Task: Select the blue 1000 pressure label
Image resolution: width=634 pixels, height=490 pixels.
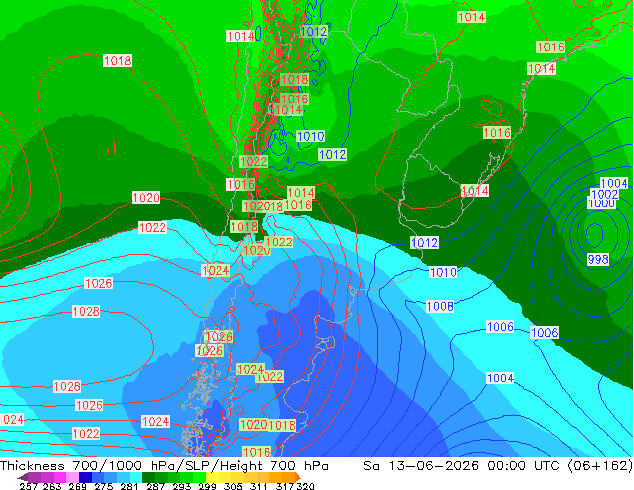Action: tap(602, 204)
